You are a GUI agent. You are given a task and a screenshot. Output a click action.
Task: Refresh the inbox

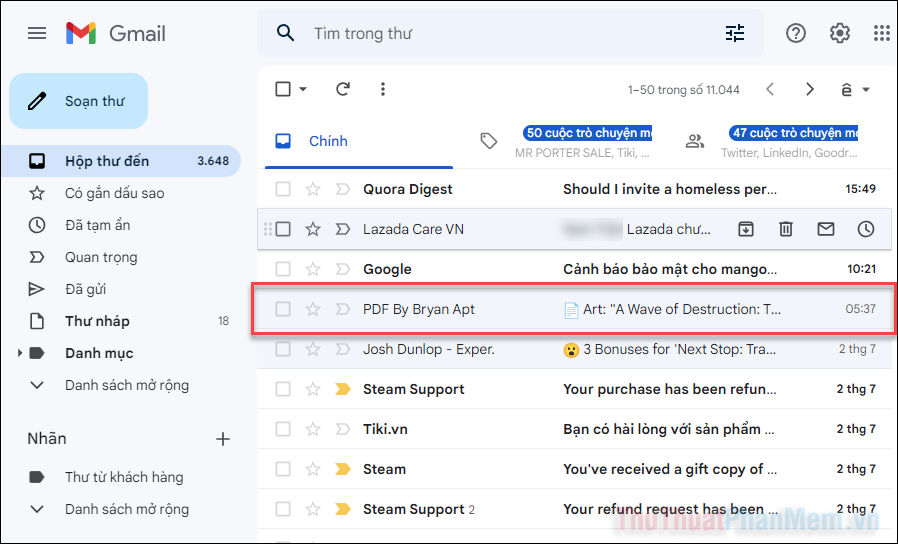coord(342,89)
